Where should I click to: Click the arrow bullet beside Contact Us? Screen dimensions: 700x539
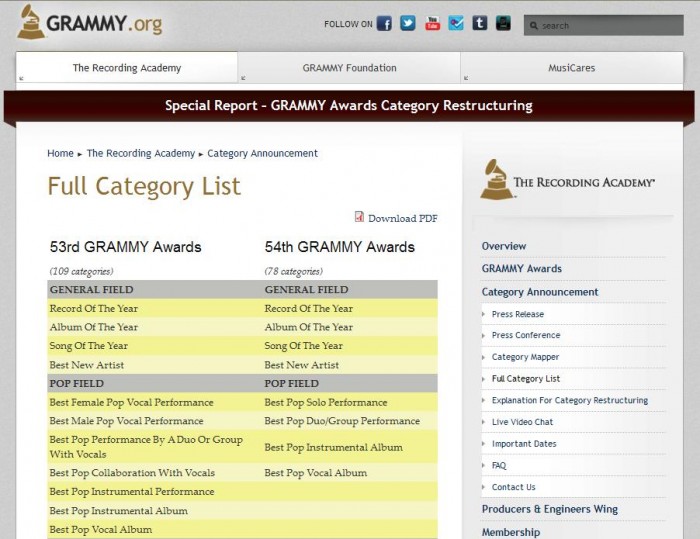coord(483,487)
